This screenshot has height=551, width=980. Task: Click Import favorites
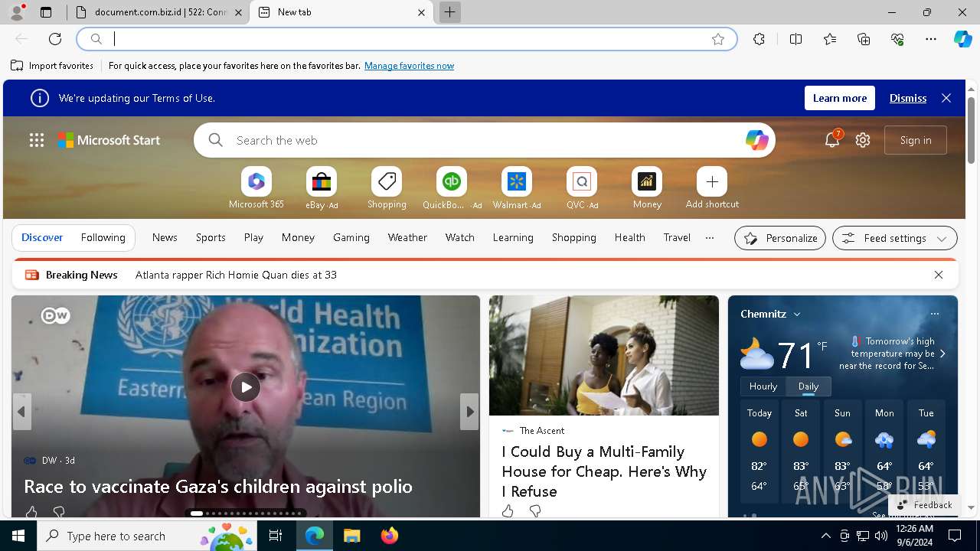[52, 66]
